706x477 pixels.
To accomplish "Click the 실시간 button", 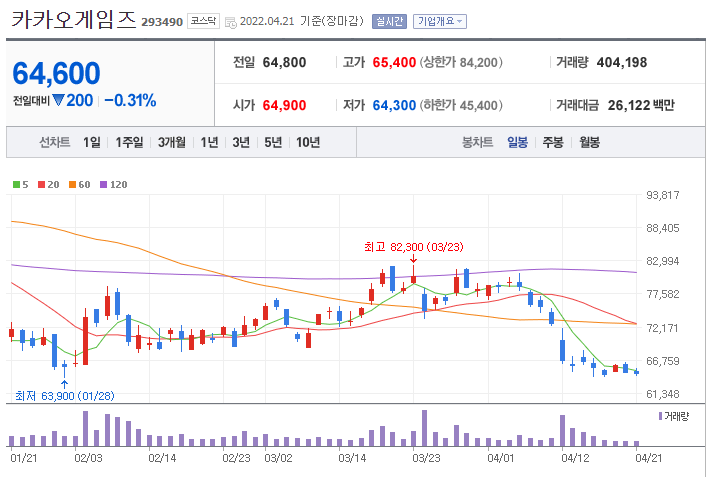I will pyautogui.click(x=389, y=22).
